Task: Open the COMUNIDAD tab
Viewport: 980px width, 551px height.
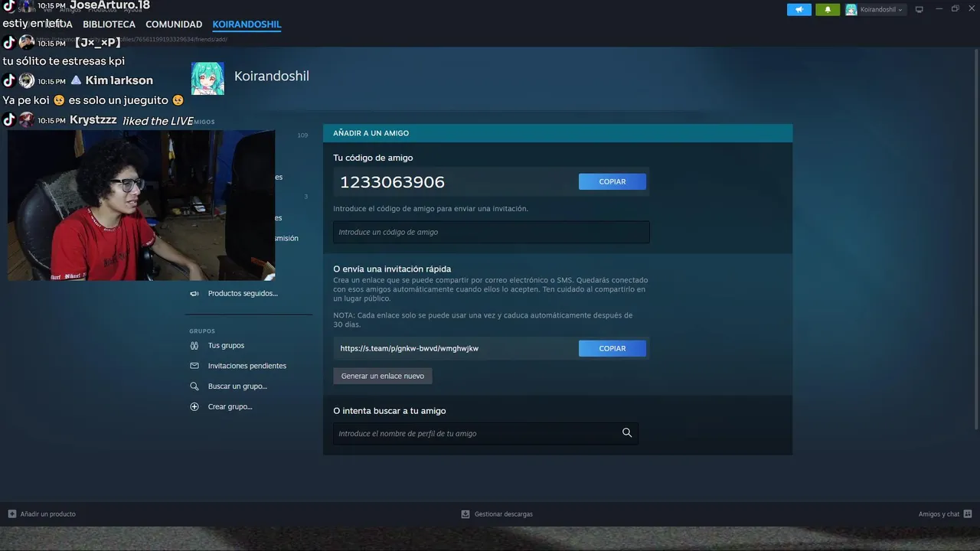Action: [x=174, y=24]
